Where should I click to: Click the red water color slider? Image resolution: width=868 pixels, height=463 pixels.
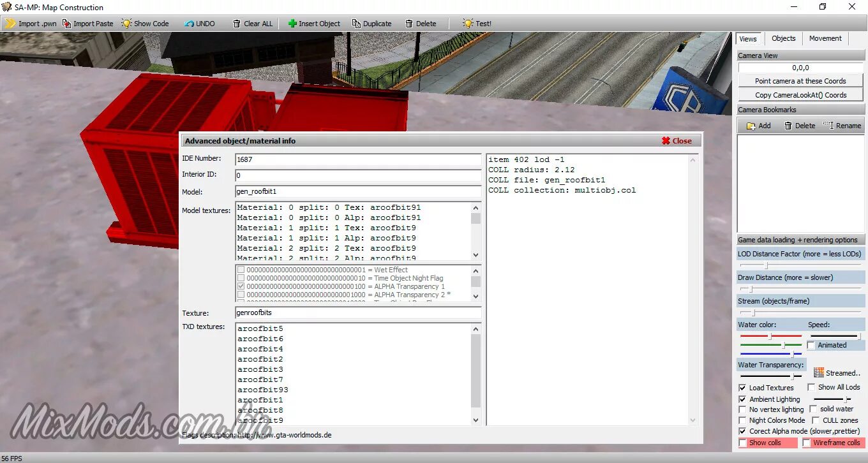click(x=771, y=336)
